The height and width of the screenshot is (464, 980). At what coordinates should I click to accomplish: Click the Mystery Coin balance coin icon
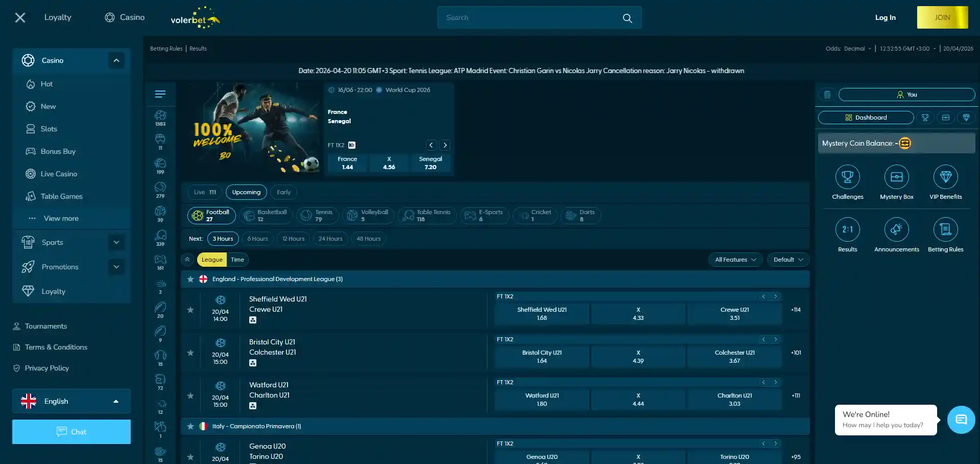click(904, 144)
